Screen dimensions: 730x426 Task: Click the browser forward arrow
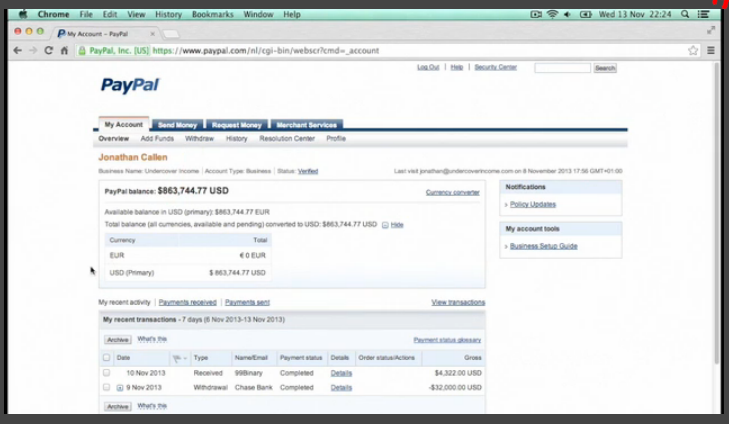coord(33,50)
